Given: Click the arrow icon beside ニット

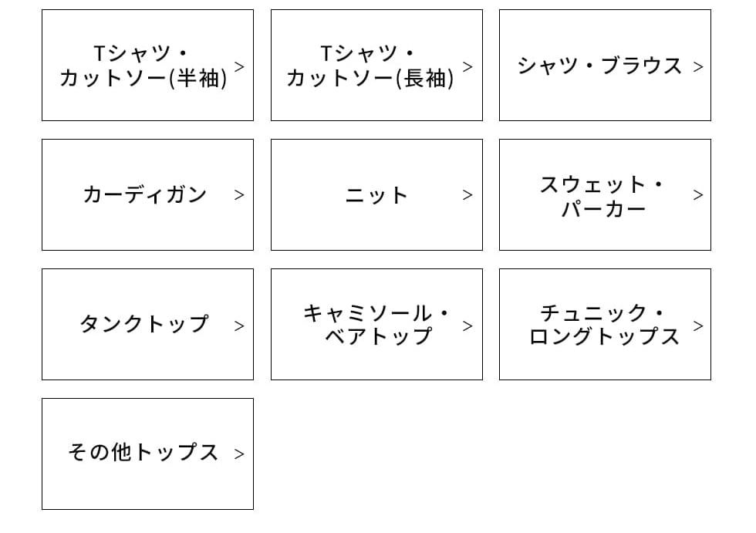Looking at the screenshot, I should click(467, 195).
